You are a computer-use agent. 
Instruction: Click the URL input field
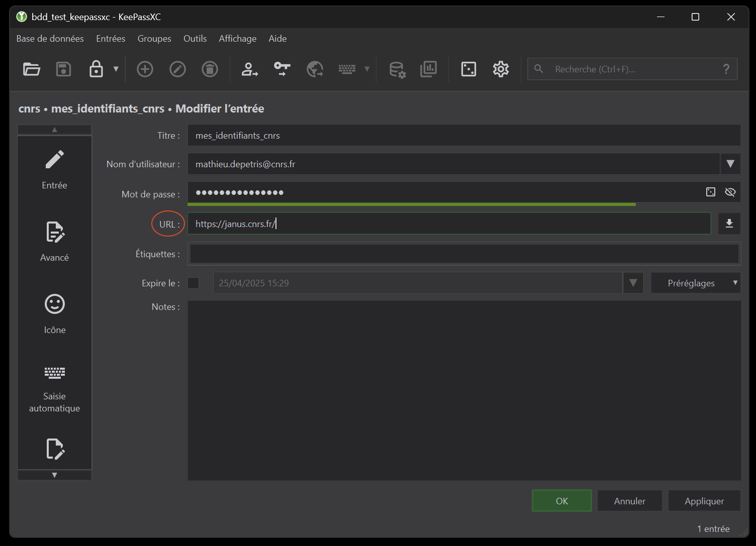pyautogui.click(x=449, y=224)
